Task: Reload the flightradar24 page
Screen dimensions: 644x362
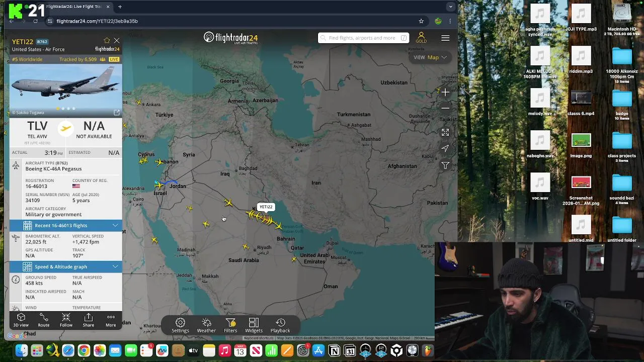Action: click(35, 21)
